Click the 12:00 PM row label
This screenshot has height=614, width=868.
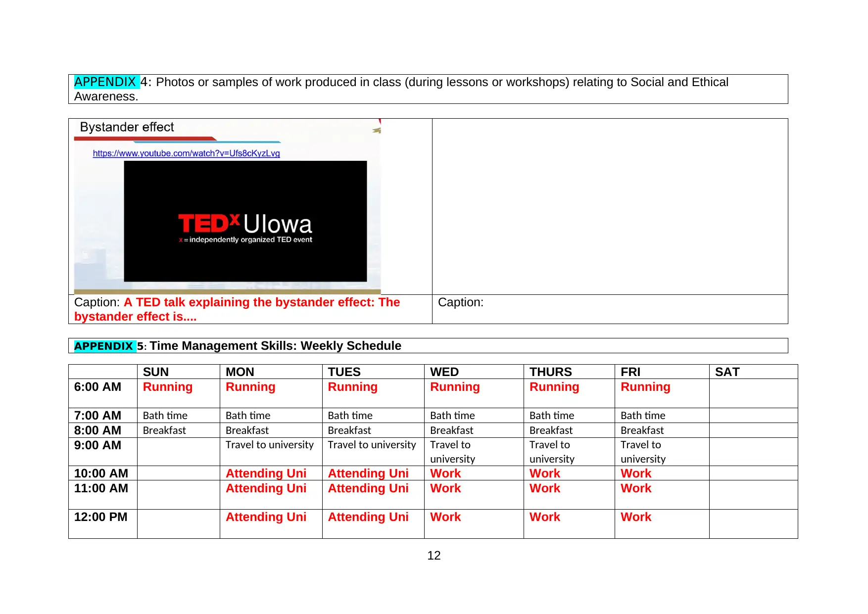point(100,517)
